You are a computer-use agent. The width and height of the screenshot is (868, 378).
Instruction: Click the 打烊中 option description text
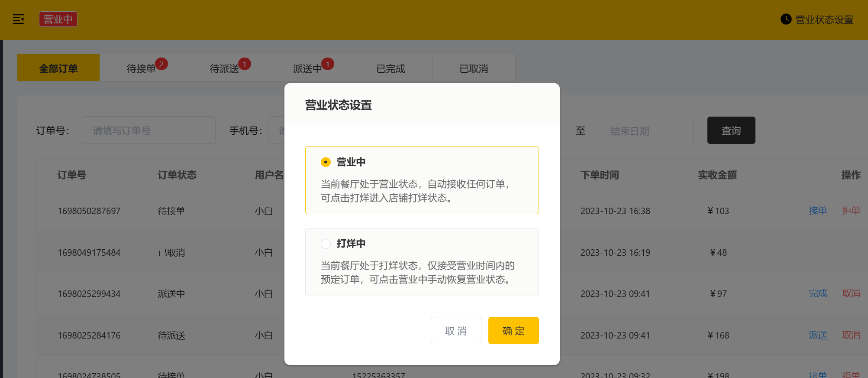click(418, 272)
